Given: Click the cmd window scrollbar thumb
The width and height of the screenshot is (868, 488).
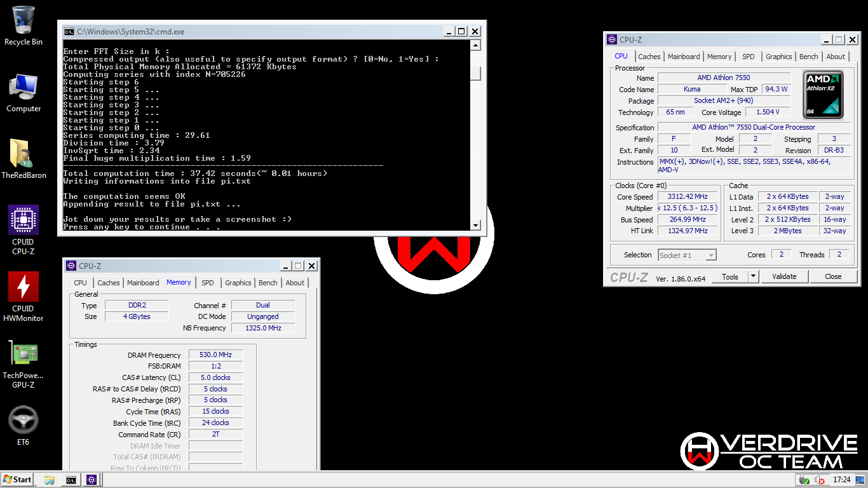Looking at the screenshot, I should (475, 73).
